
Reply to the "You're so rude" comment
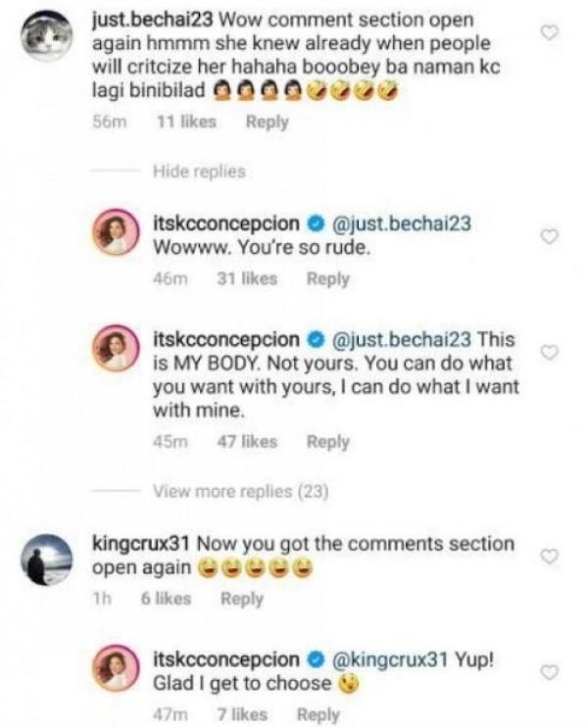327,279
